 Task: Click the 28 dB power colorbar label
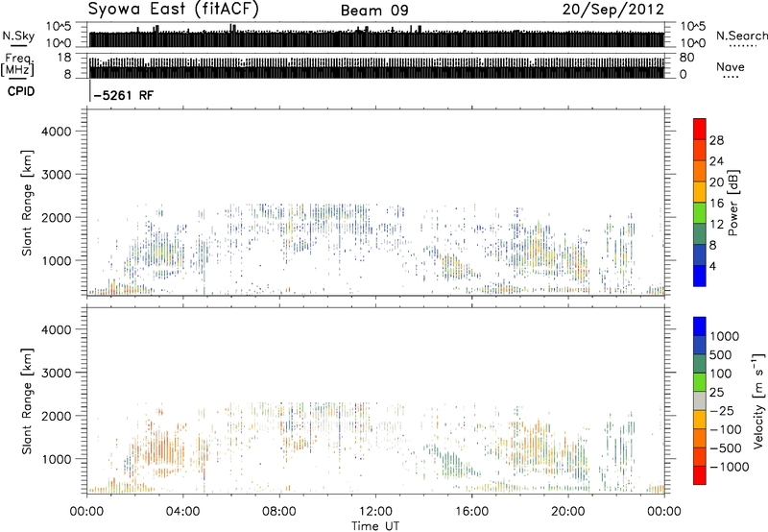[716, 140]
